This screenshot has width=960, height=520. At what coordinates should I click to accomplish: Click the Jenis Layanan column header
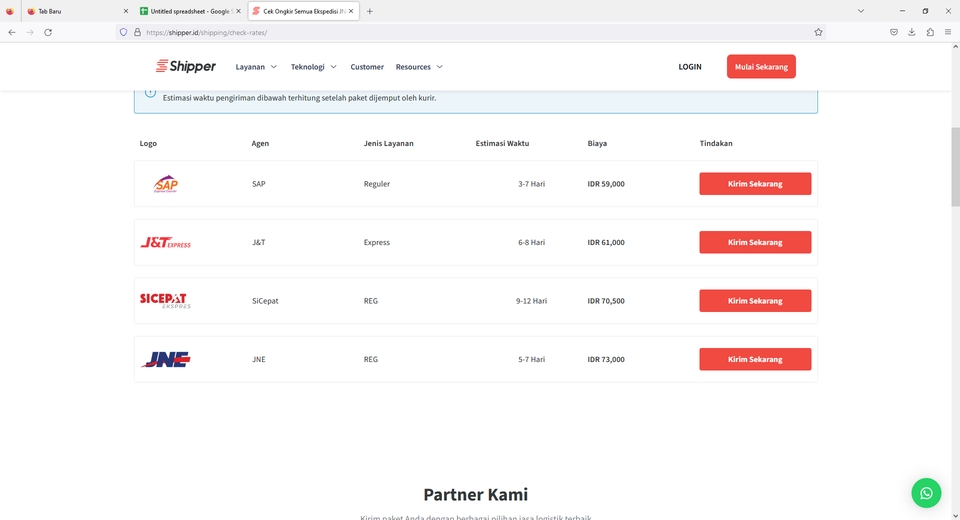388,143
